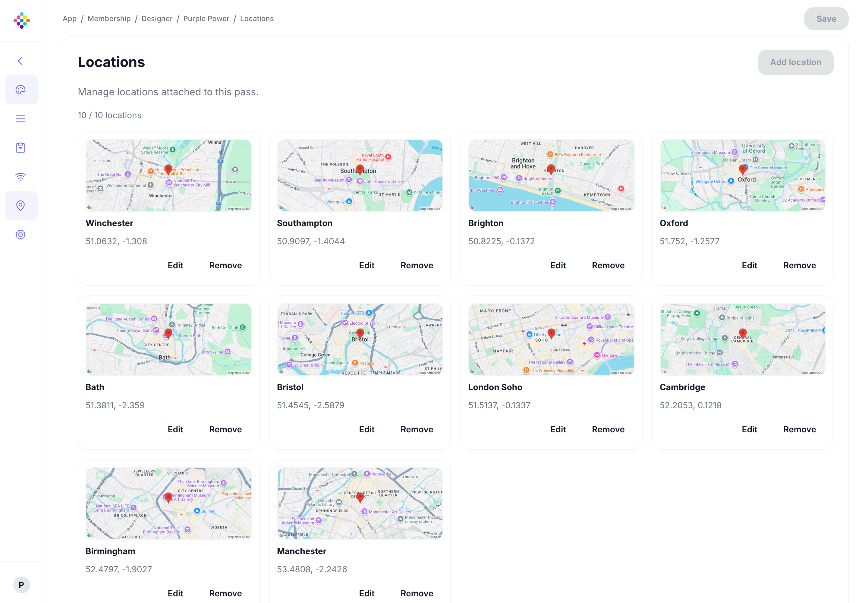868x603 pixels.
Task: Remove the Brighton location
Action: [608, 265]
